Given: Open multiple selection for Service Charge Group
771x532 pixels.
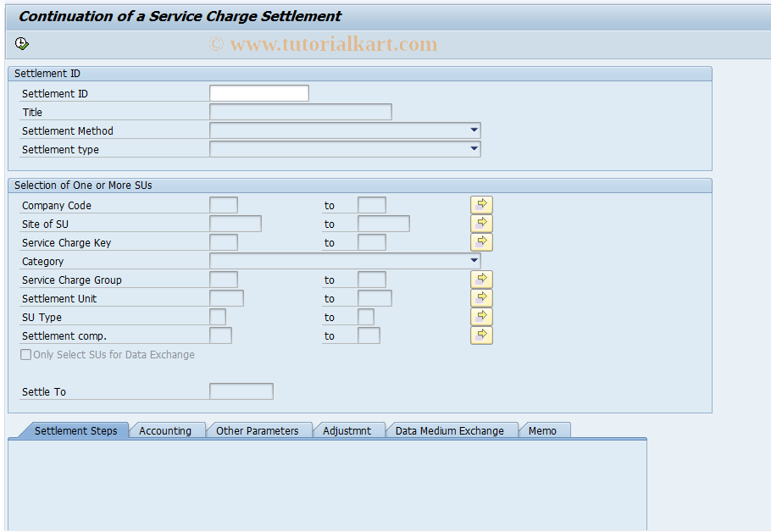Looking at the screenshot, I should point(481,280).
